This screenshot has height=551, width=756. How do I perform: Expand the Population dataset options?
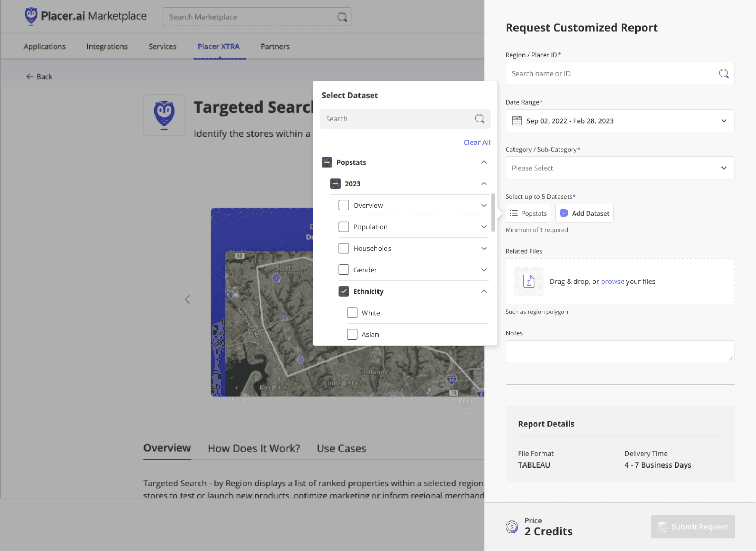click(x=484, y=227)
